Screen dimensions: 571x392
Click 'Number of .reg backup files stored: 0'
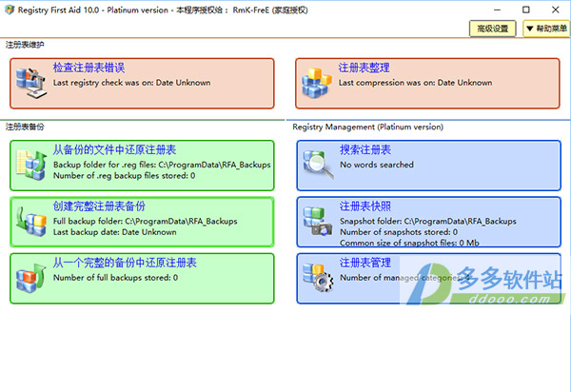124,175
